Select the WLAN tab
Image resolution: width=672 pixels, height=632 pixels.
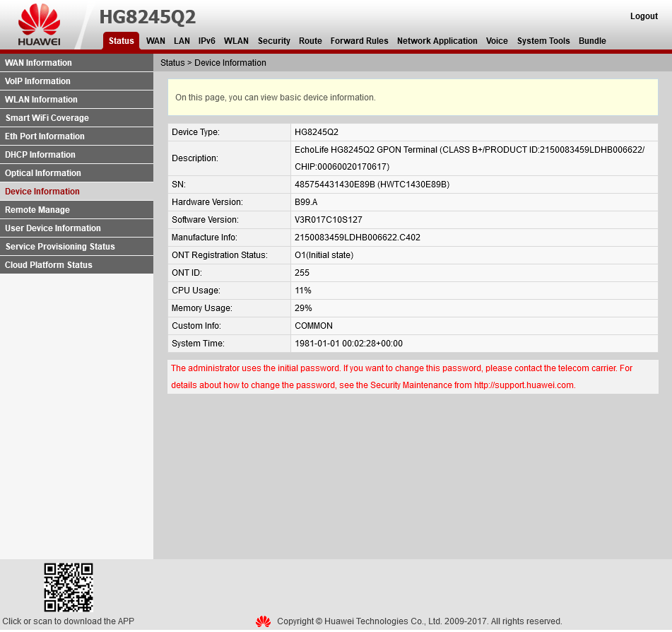(x=236, y=41)
